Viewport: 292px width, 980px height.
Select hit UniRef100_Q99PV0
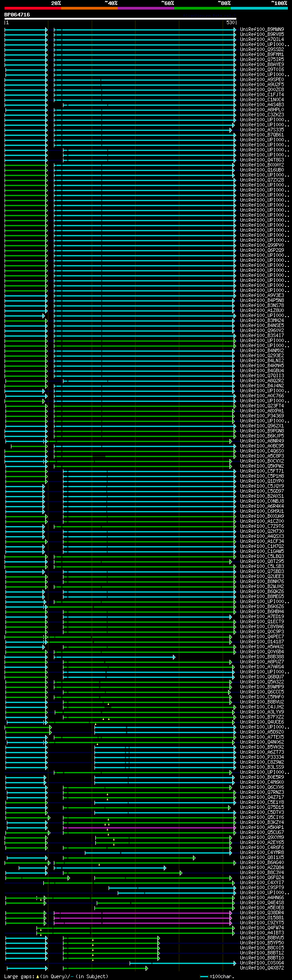coord(262,245)
